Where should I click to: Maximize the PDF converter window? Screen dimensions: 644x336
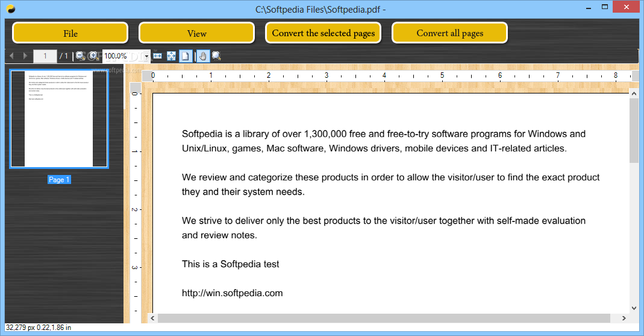pos(605,7)
